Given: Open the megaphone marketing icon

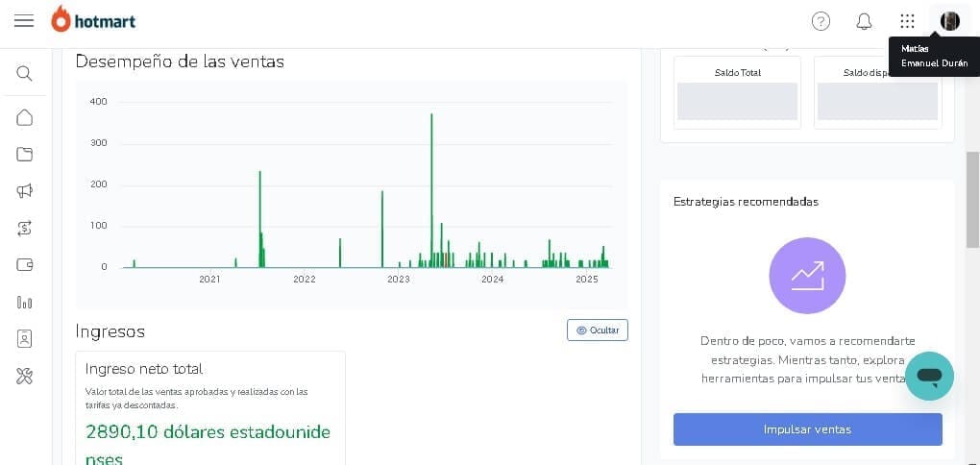Looking at the screenshot, I should (x=25, y=190).
